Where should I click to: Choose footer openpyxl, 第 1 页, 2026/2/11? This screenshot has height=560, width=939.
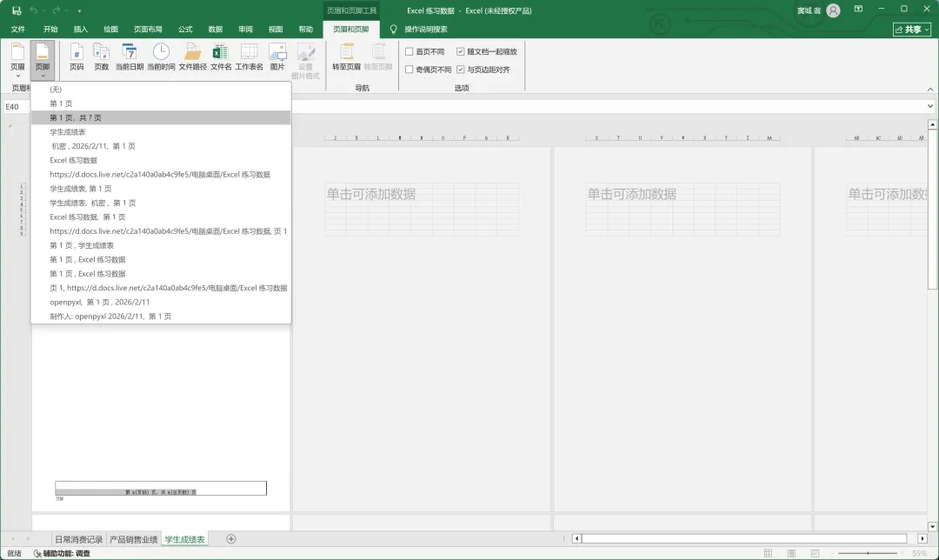pyautogui.click(x=161, y=302)
